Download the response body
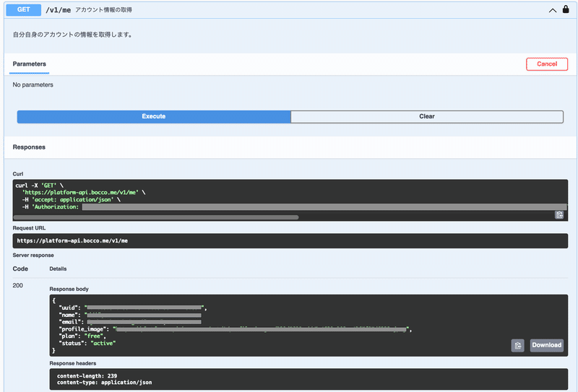The width and height of the screenshot is (578, 392). [546, 345]
